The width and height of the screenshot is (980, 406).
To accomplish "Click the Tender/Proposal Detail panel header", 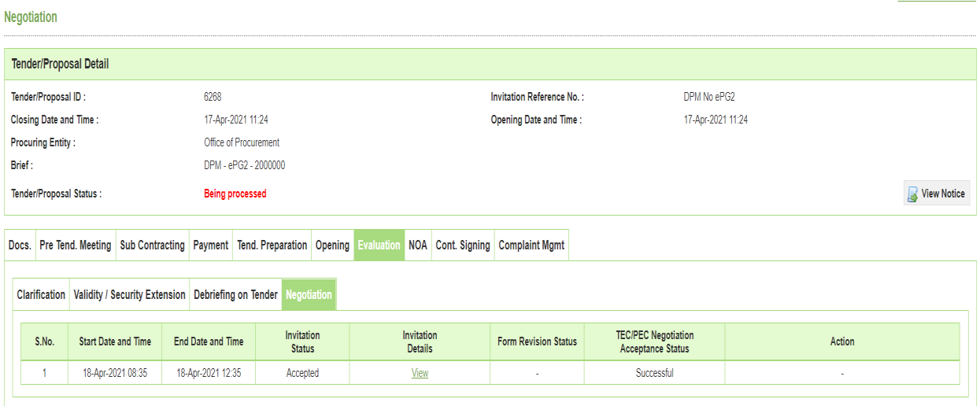I will click(490, 64).
